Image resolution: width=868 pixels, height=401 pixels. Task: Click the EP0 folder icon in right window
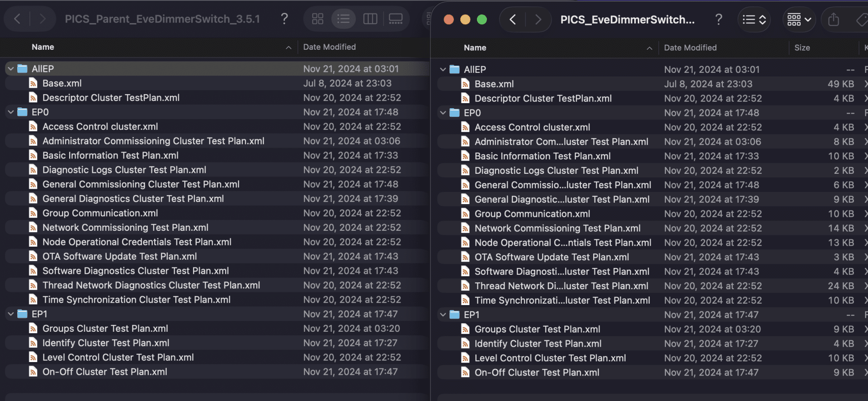455,113
